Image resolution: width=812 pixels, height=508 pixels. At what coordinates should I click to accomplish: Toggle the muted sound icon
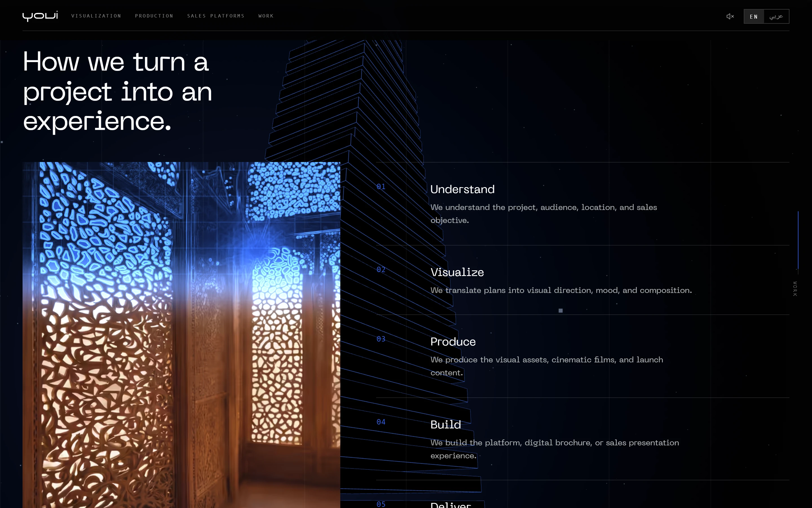[x=730, y=16]
